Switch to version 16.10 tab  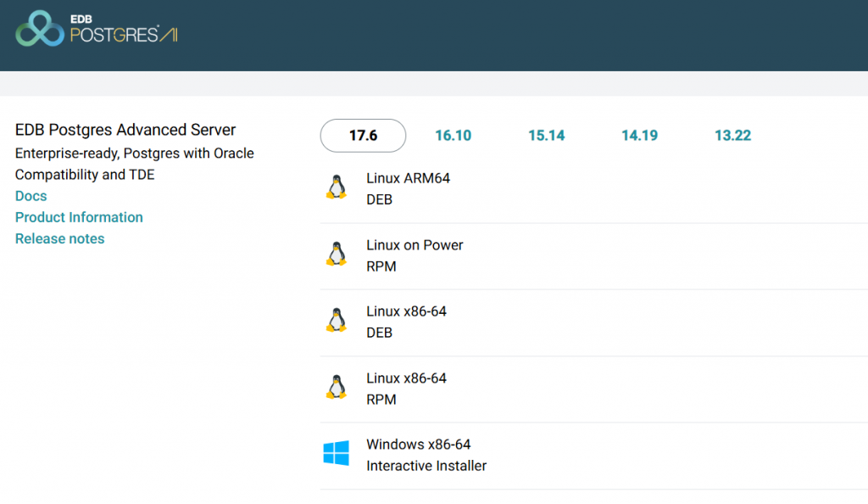[x=453, y=136]
